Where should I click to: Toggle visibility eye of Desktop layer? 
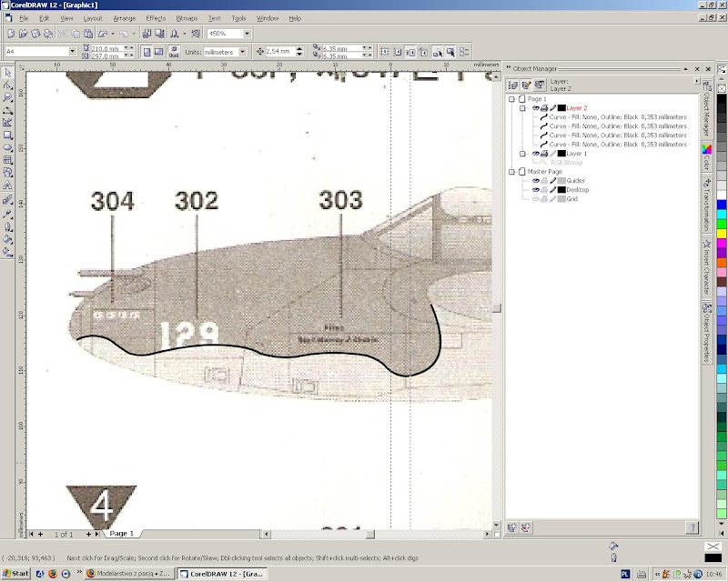(x=535, y=190)
